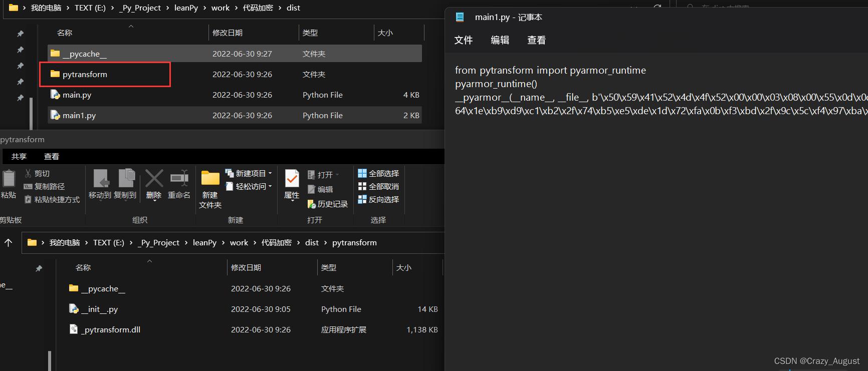Click TEXT (E:) in upper address bar

pos(90,8)
